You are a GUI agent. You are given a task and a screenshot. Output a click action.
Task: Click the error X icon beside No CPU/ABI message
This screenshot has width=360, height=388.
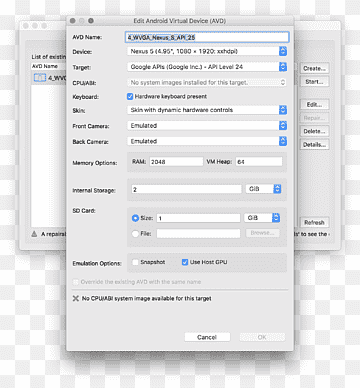coord(76,298)
